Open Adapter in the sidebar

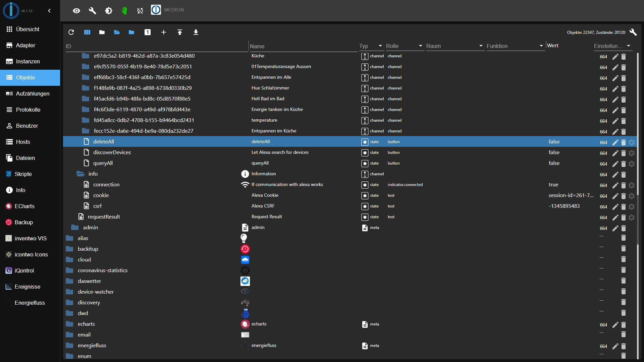click(25, 45)
